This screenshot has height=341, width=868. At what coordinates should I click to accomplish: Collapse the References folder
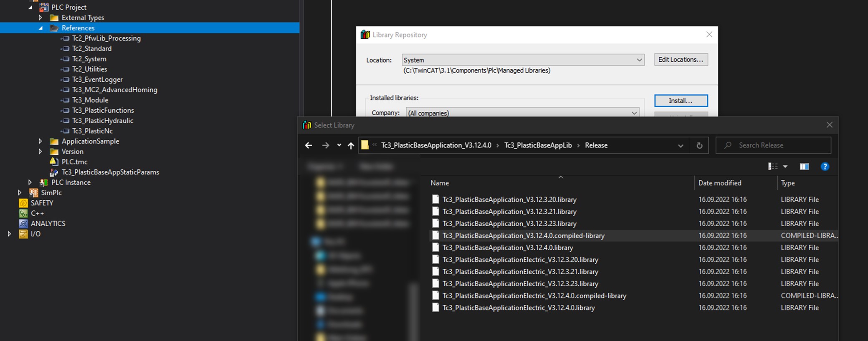click(x=40, y=28)
